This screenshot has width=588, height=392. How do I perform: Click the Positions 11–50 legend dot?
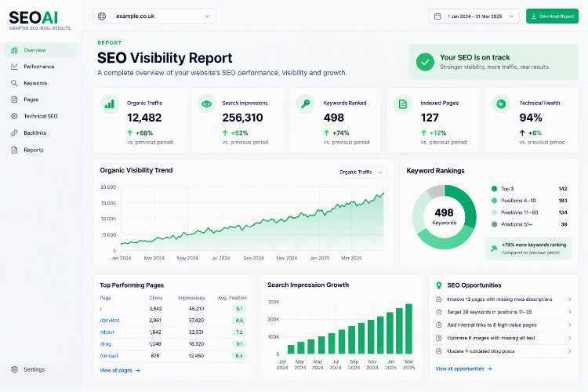tap(494, 212)
